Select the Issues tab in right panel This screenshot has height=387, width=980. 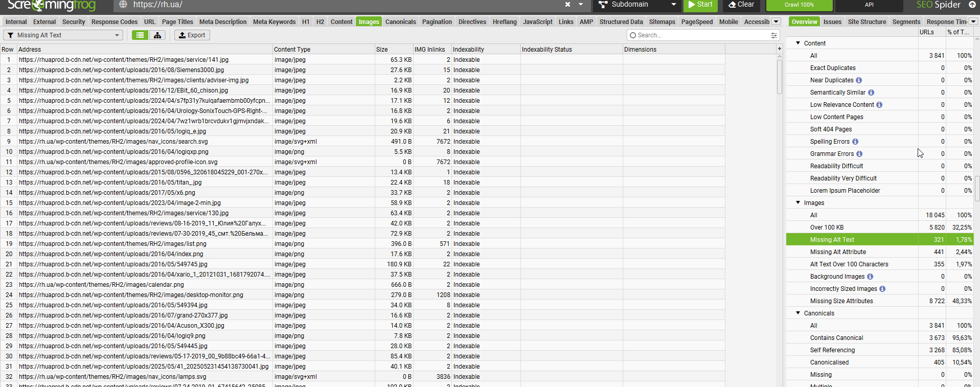coord(832,22)
